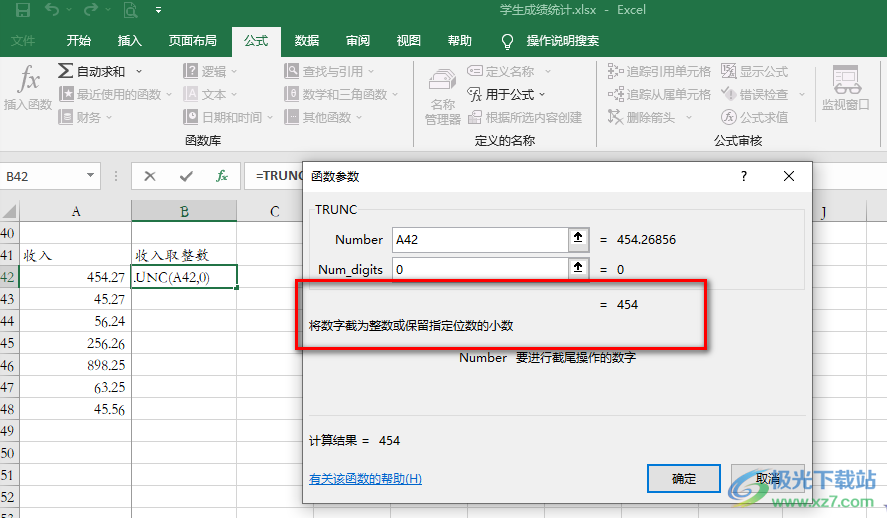This screenshot has height=518, width=887.
Task: Click the Enter checkmark in formula bar
Action: pyautogui.click(x=186, y=176)
